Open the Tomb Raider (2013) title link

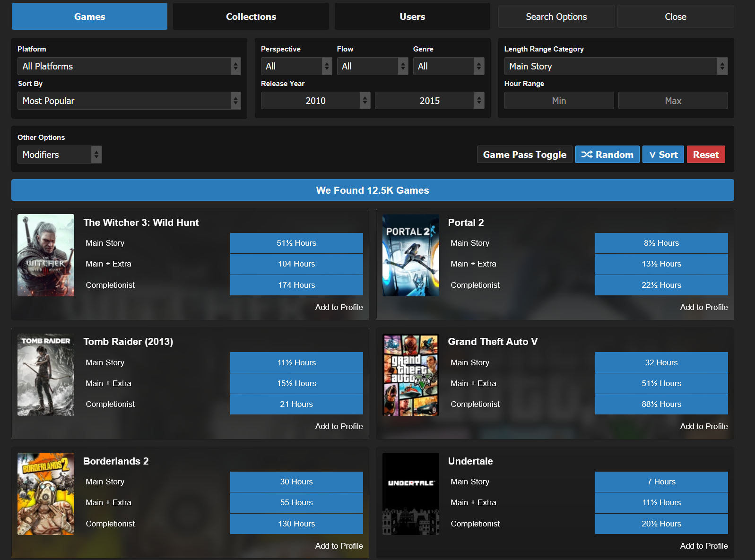[128, 342]
